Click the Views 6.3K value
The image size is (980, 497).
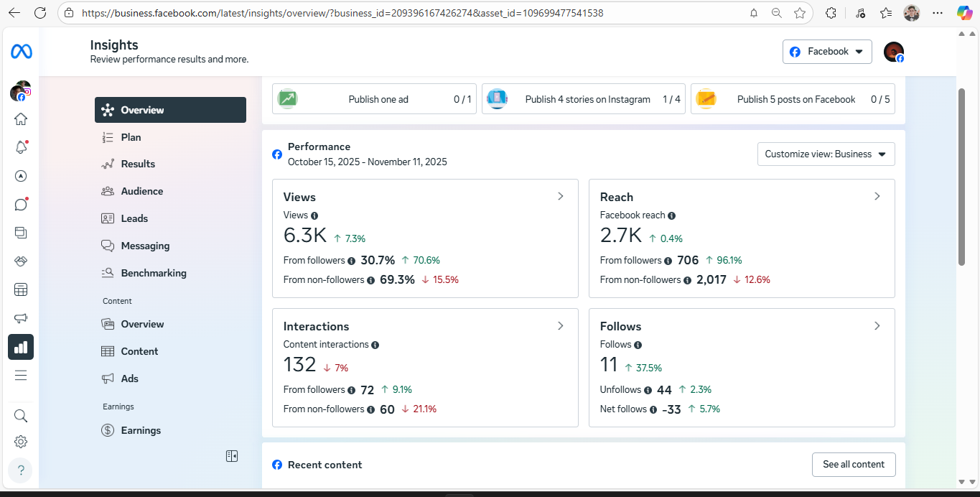[305, 236]
